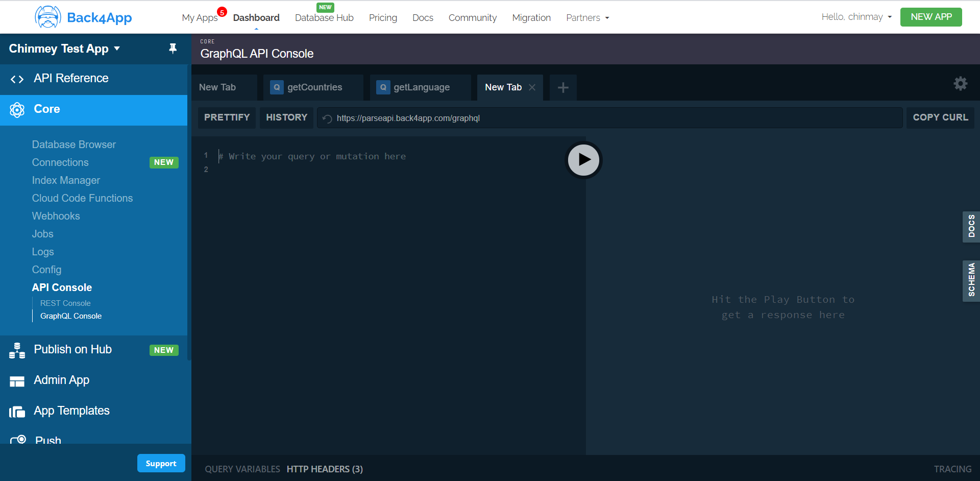Open Logs section
980x481 pixels.
click(43, 252)
